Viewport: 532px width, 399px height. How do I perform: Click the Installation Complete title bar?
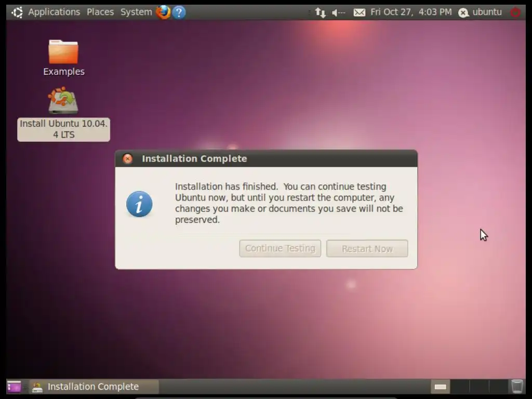point(267,158)
